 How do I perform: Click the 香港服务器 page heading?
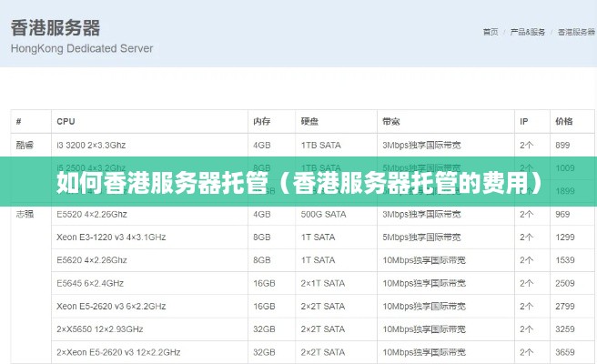[56, 28]
